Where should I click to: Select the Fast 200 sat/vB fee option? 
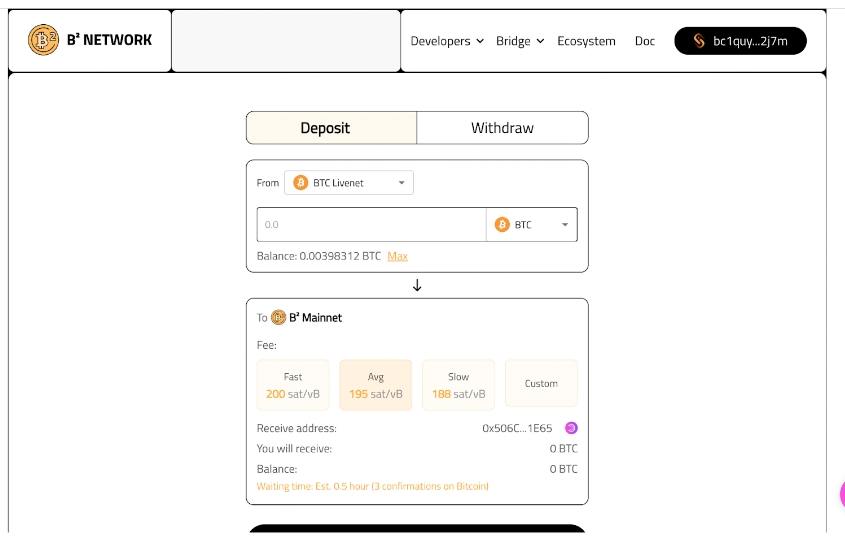coord(293,385)
